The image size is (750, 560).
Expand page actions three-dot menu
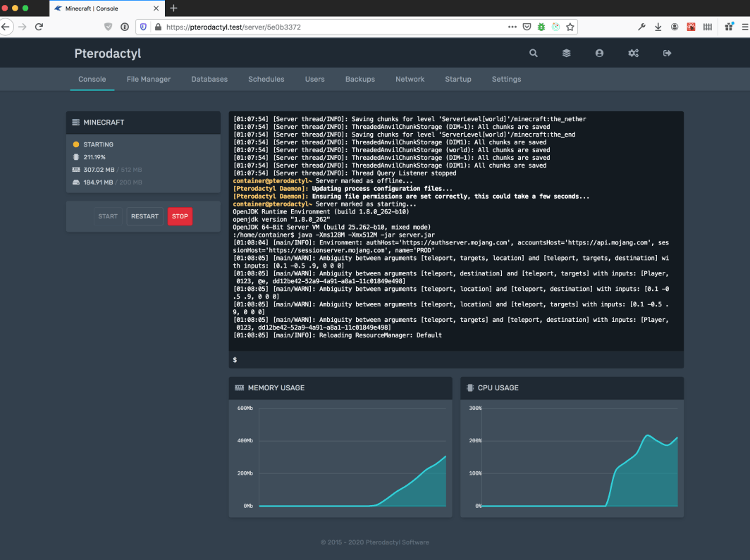512,27
